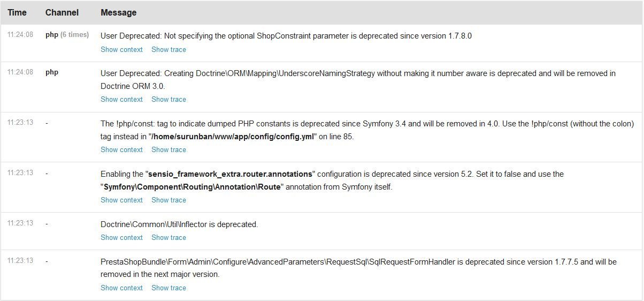The height and width of the screenshot is (301, 644).
Task: Click the Message column header
Action: pyautogui.click(x=118, y=12)
